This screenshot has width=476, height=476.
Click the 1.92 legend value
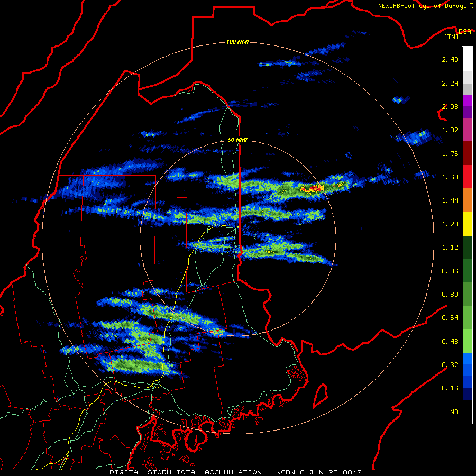(450, 130)
